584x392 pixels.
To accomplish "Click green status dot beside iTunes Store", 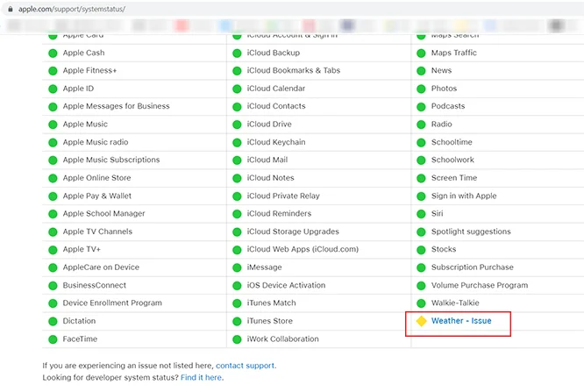I will point(237,322).
